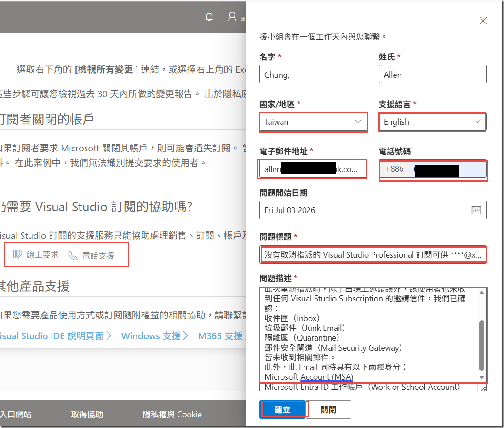
Task: Open the notifications bell icon
Action: pyautogui.click(x=209, y=17)
